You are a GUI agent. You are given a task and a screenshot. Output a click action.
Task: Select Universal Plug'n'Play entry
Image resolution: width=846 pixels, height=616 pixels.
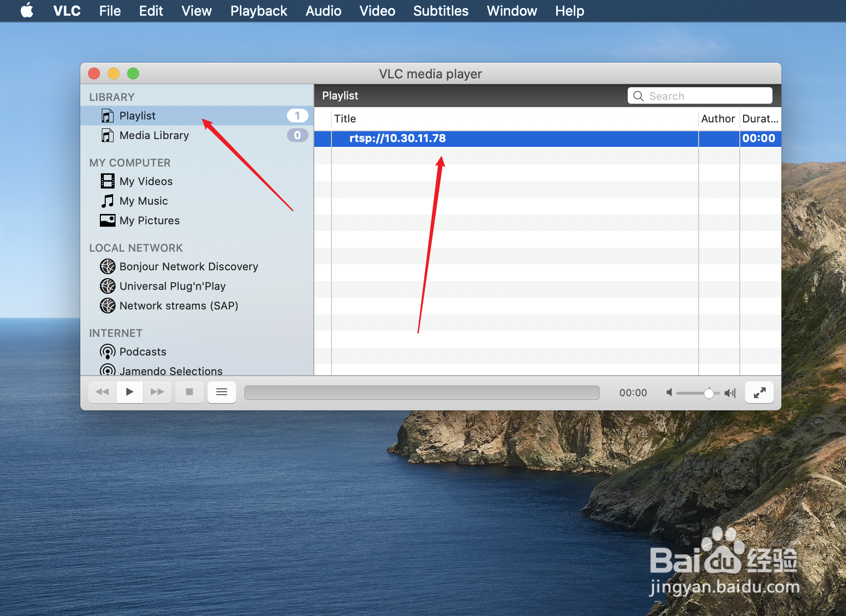click(x=197, y=286)
